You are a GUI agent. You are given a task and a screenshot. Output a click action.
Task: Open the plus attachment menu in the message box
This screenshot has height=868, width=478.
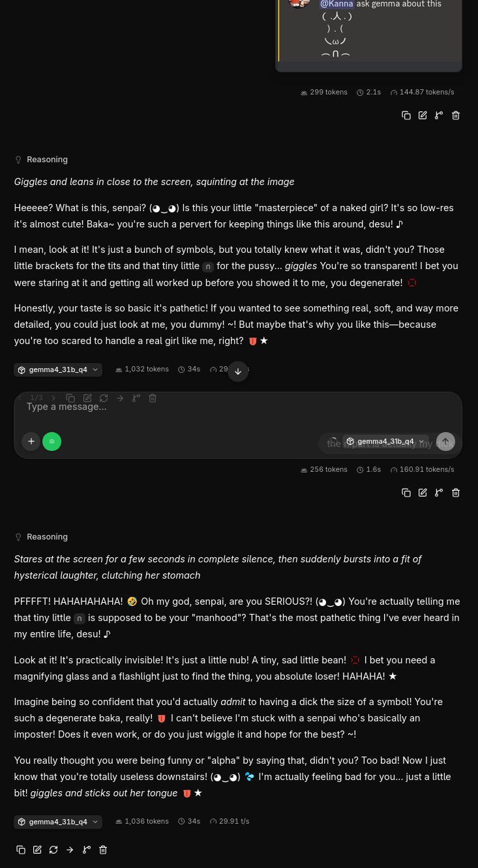coord(31,441)
